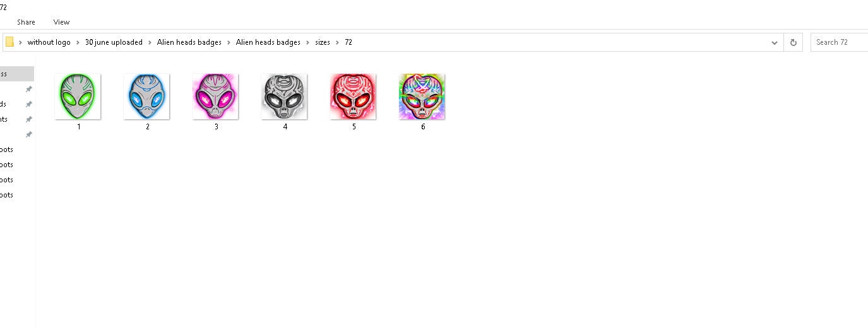Select the pink alien head thumbnail 3
This screenshot has width=868, height=328.
pos(216,97)
